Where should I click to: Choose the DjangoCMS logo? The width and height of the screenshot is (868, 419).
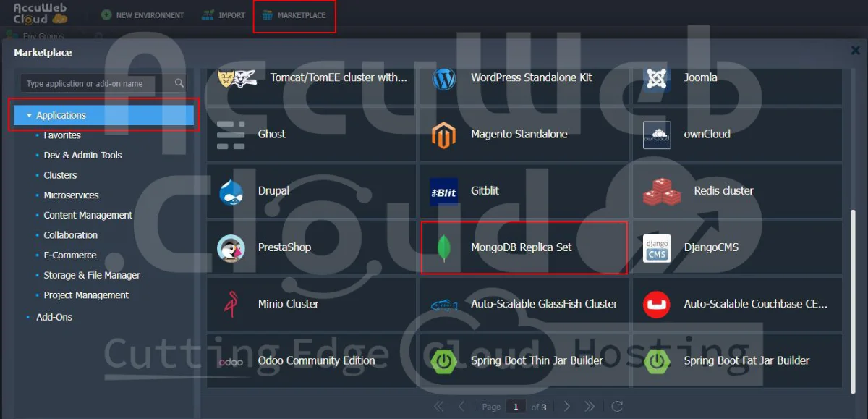[657, 248]
